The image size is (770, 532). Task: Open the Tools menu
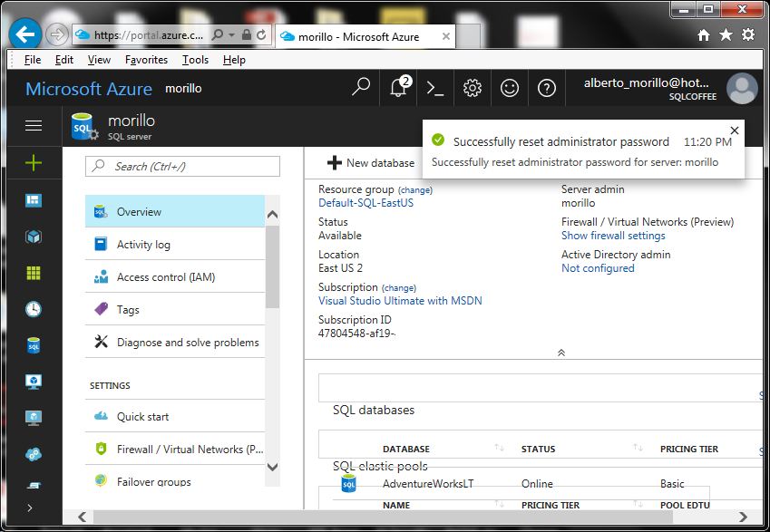pos(195,60)
